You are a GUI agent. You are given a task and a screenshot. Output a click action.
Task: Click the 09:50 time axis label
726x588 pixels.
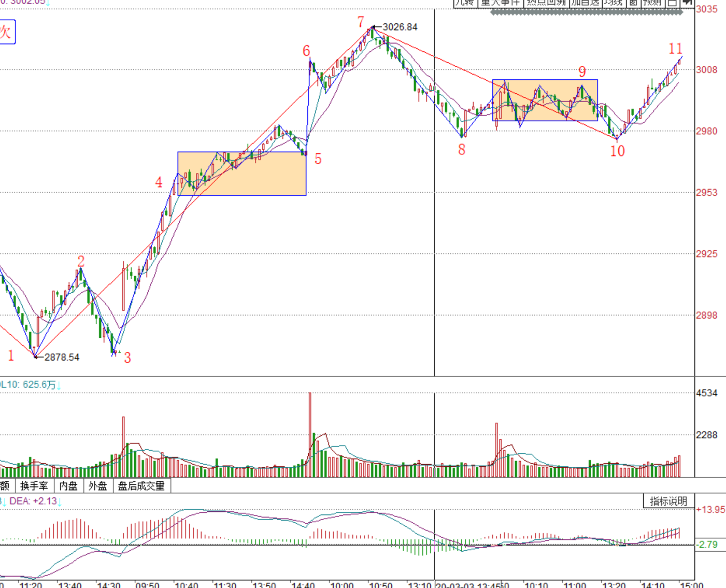click(x=148, y=585)
